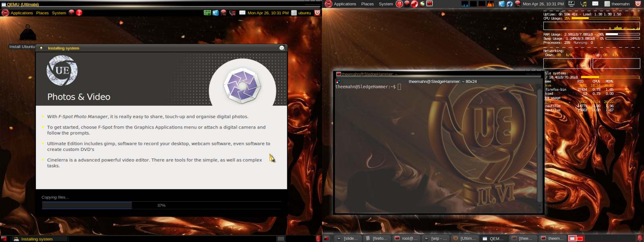Open host Applications menu

click(x=345, y=4)
